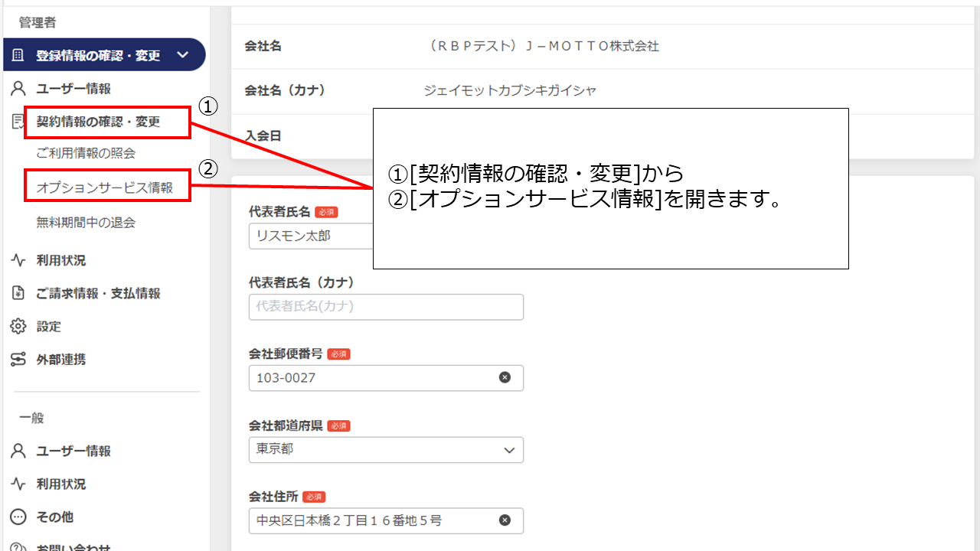Click the person icon next to admin ユーザー情報
Screen dimensions: 980x551
click(x=18, y=89)
